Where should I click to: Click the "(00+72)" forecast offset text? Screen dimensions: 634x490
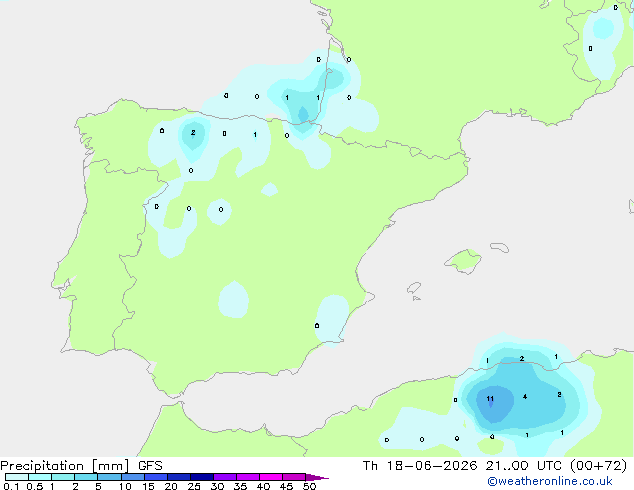[599, 466]
